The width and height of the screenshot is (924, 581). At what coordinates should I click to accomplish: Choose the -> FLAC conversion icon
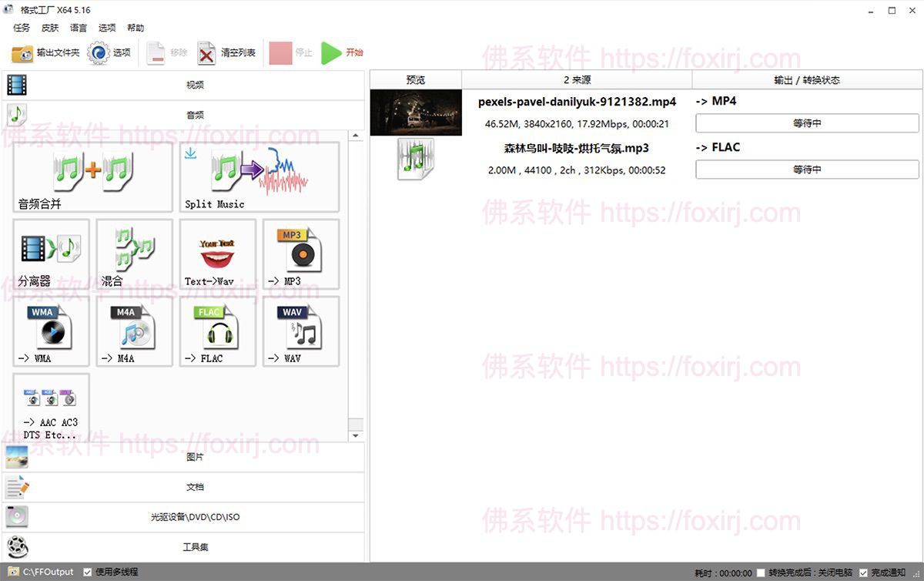click(x=217, y=331)
